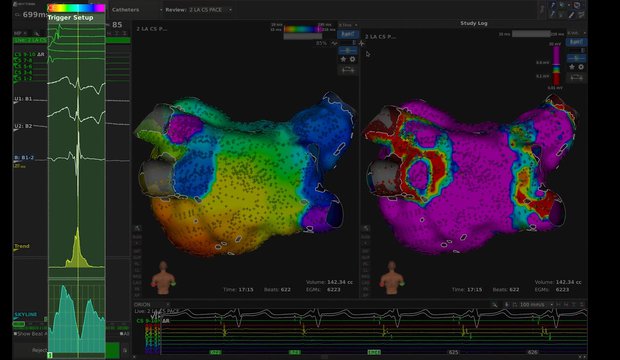Open the gear settings beside the voltage map
The image size is (620, 360).
(x=581, y=67)
